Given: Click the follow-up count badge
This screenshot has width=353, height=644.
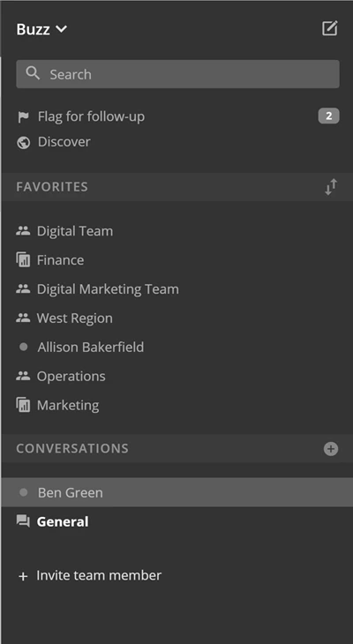Looking at the screenshot, I should 329,116.
